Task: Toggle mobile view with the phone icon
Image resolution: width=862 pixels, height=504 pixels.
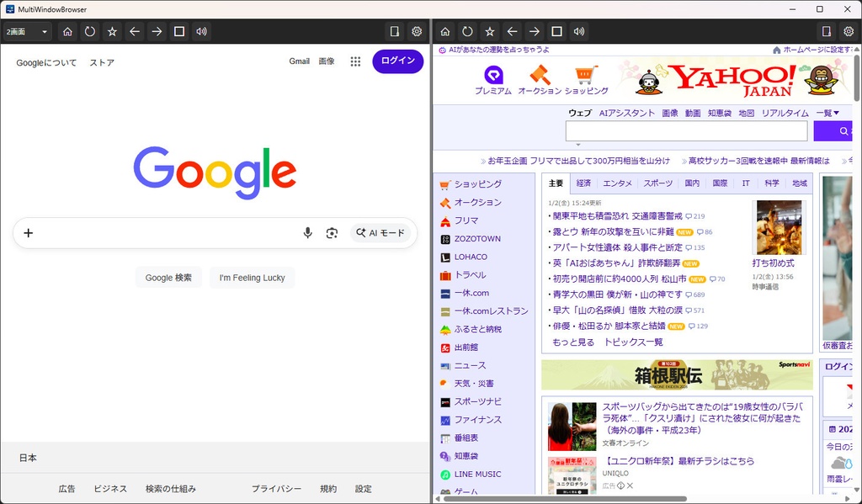Action: (x=395, y=31)
